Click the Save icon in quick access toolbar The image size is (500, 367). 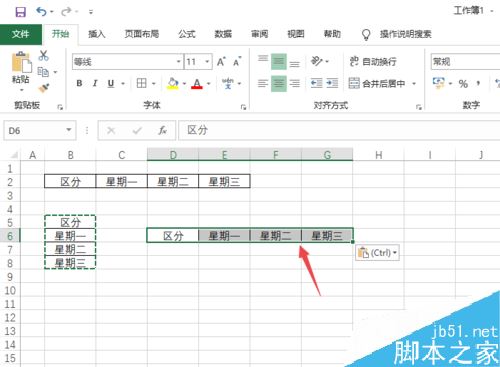click(x=20, y=12)
